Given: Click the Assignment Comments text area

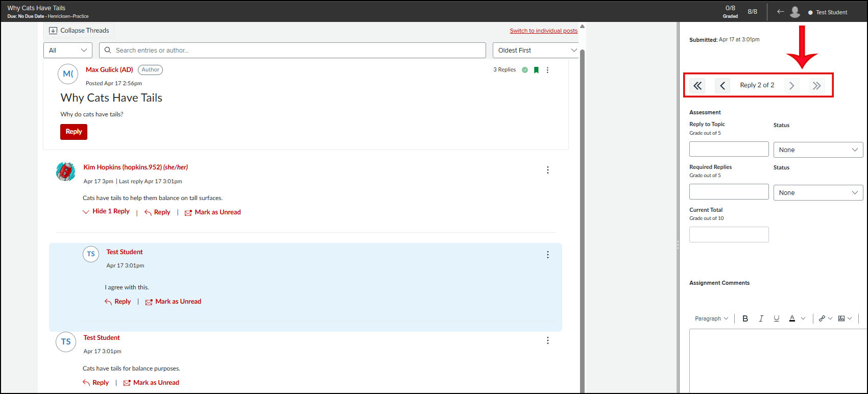Looking at the screenshot, I should coord(778,361).
